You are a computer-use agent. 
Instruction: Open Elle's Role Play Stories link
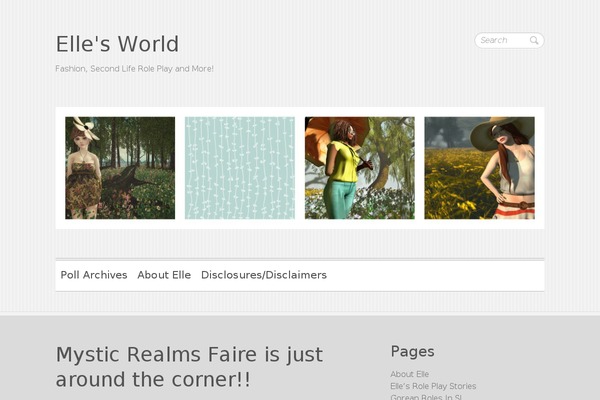pos(433,386)
